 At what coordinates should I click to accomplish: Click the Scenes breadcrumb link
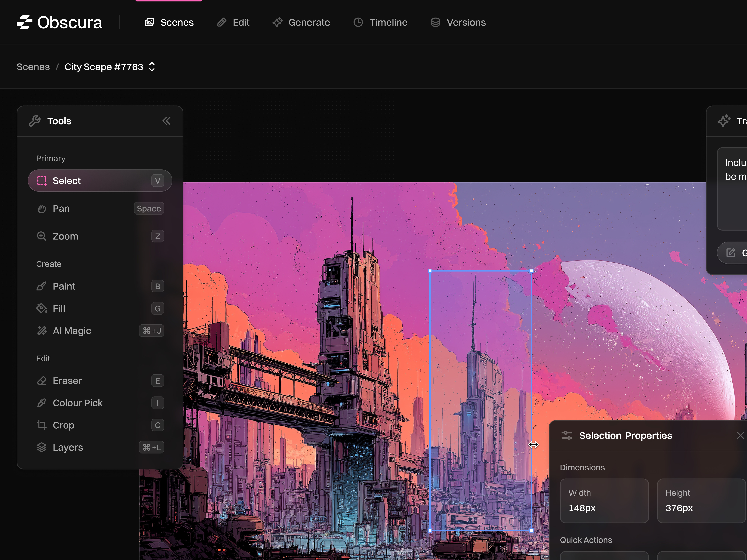tap(33, 67)
